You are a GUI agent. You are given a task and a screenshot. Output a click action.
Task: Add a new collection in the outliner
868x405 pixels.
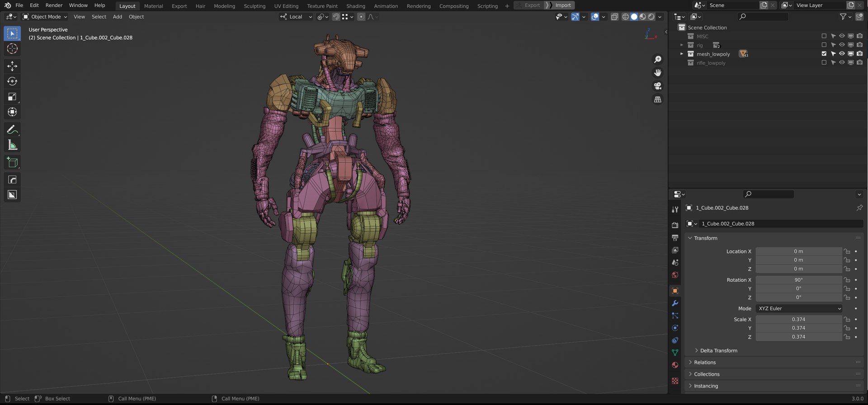859,17
